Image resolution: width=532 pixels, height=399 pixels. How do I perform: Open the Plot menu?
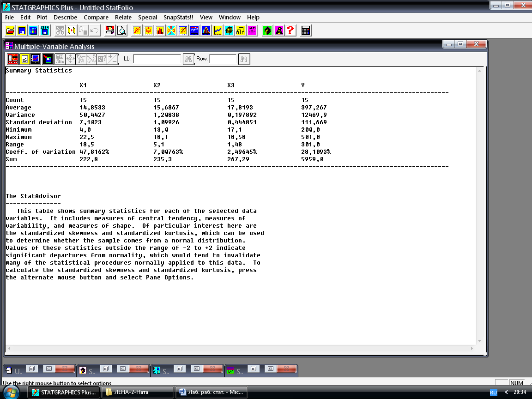(42, 17)
